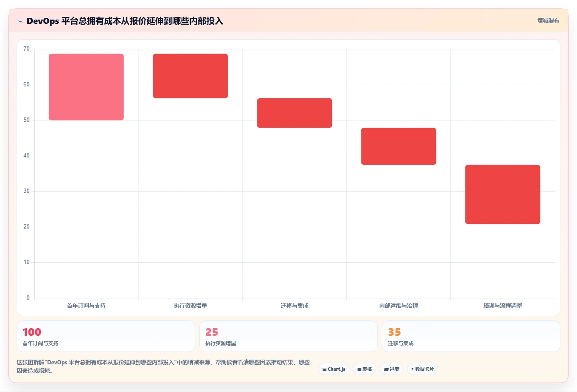Viewport: 577px width, 392px height.
Task: Open the data card showing 35
Action: (x=471, y=336)
